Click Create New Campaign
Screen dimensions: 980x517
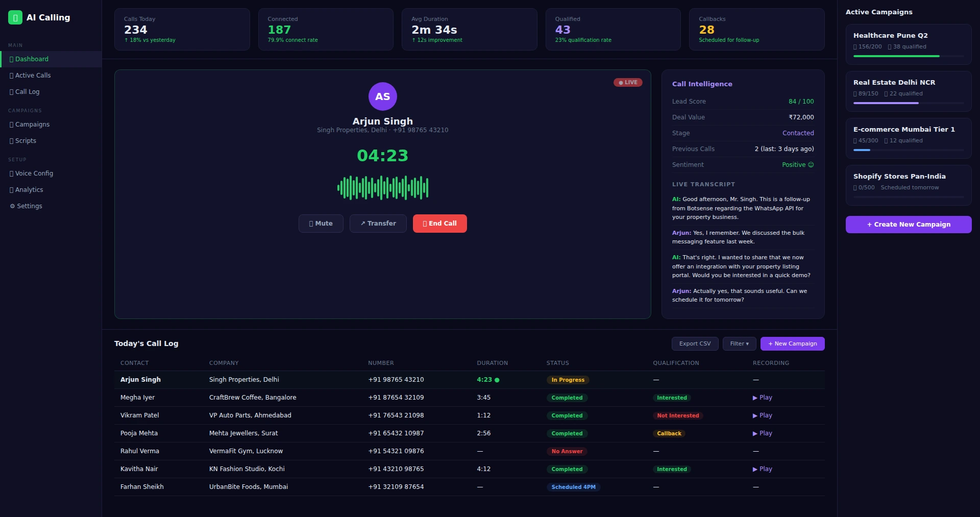[x=908, y=225]
